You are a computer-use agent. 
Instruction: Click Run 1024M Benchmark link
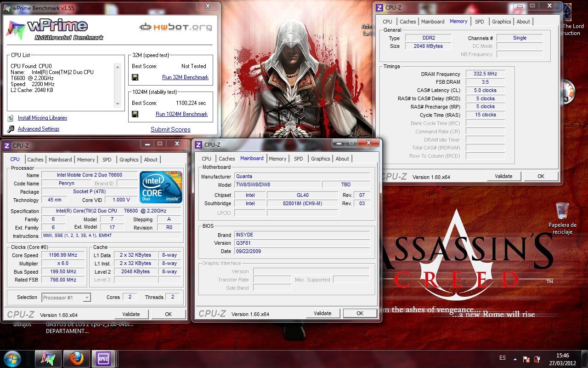(182, 114)
